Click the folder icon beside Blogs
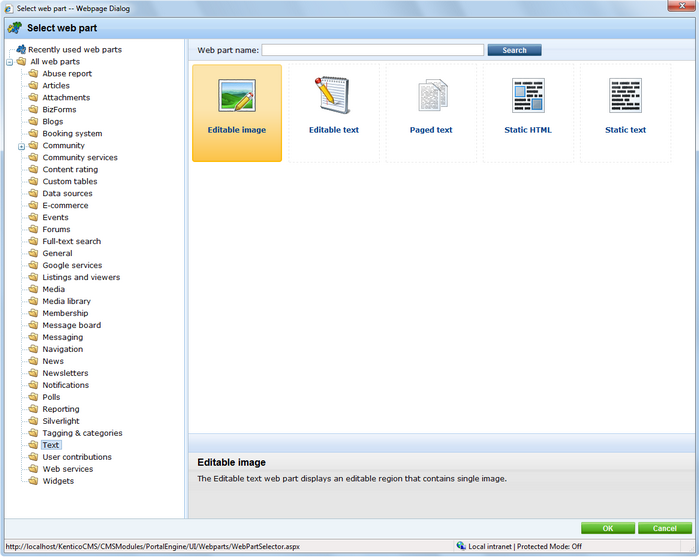Screen dimensions: 699x557 pyautogui.click(x=33, y=122)
